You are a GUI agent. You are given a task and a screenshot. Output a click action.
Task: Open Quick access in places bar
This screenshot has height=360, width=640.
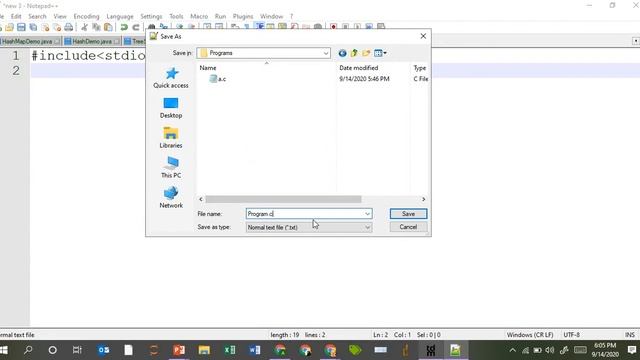click(171, 78)
